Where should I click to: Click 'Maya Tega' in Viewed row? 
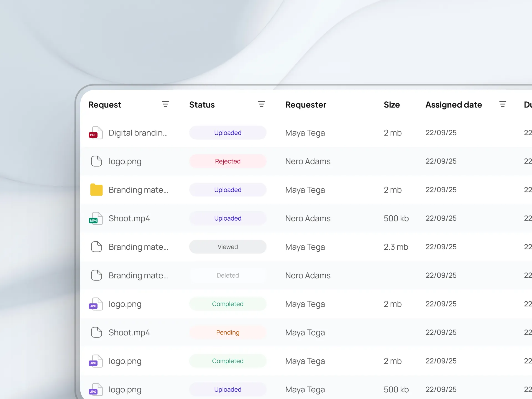coord(305,247)
